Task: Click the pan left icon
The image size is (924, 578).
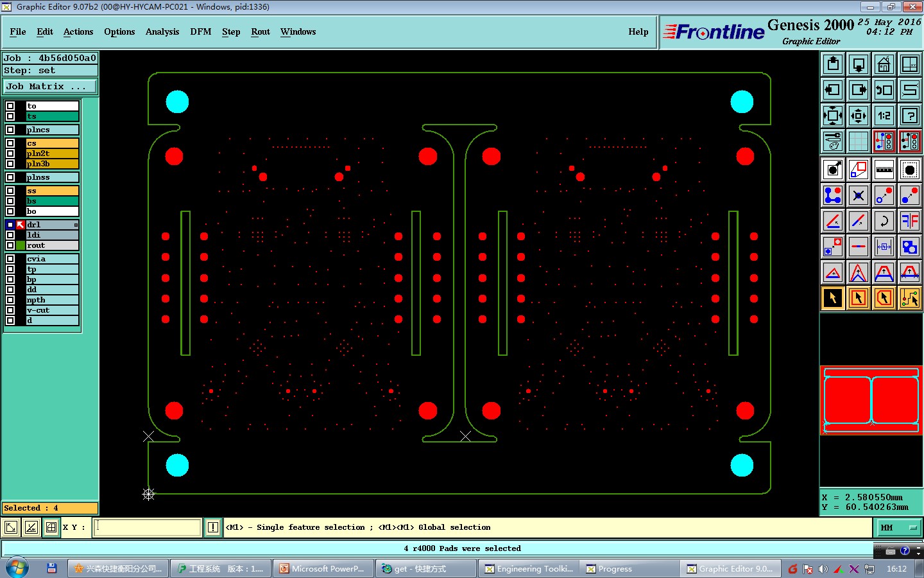Action: click(833, 90)
